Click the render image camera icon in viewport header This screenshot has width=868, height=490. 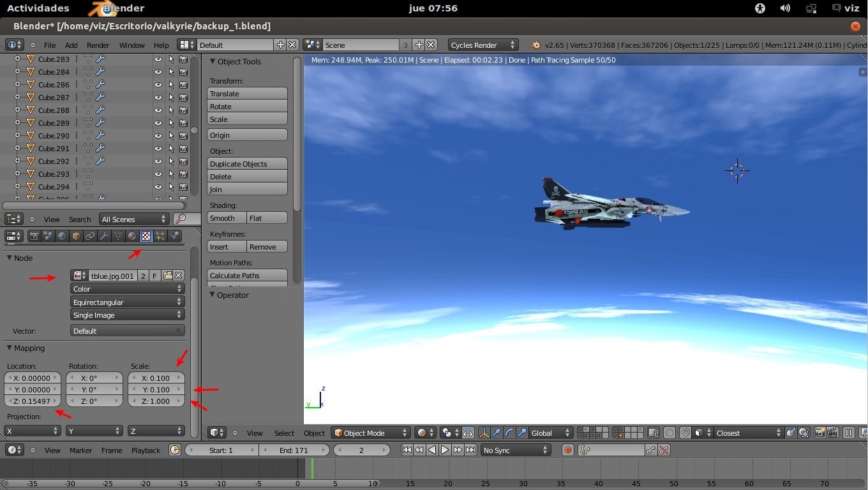[x=819, y=433]
